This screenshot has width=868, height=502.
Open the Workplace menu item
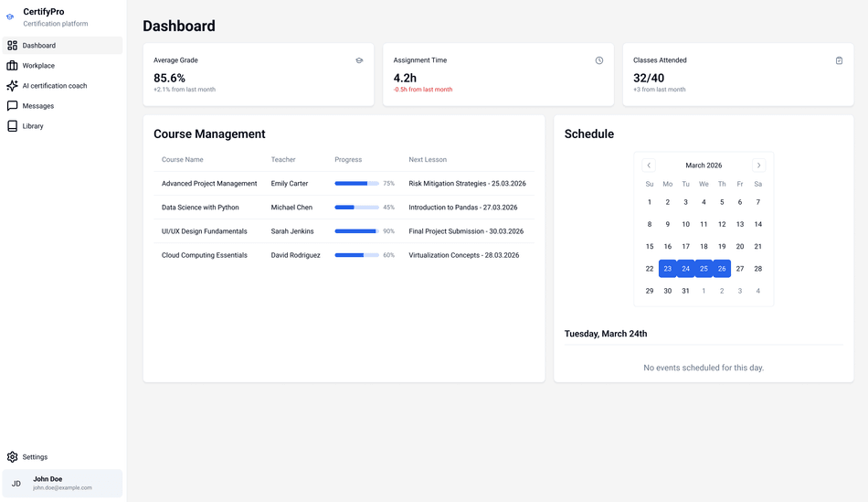[x=38, y=66]
